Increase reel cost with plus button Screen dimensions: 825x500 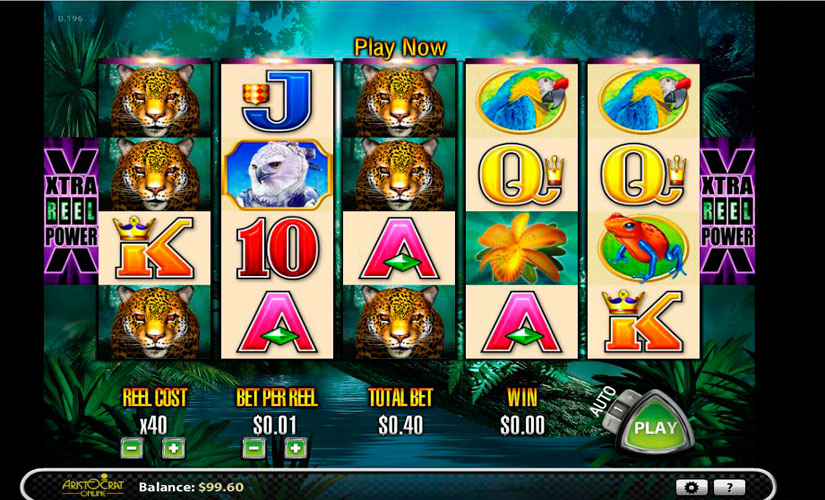point(173,448)
